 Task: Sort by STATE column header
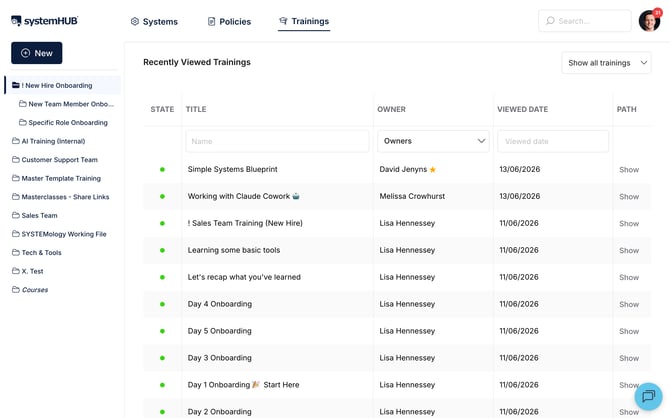[162, 109]
